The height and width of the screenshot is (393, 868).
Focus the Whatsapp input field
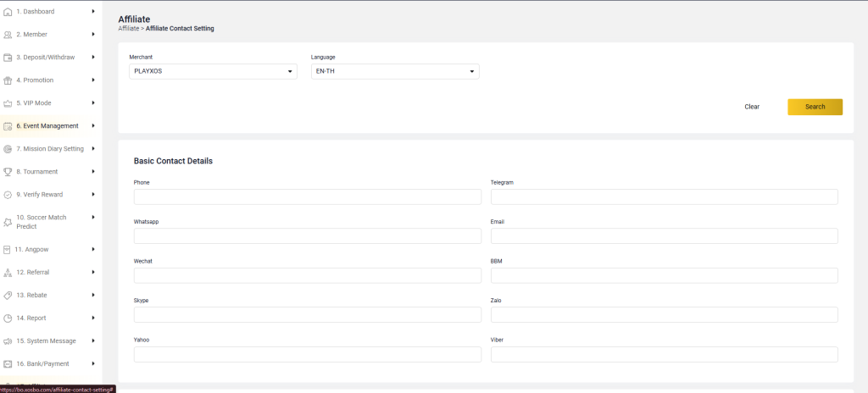(x=307, y=236)
